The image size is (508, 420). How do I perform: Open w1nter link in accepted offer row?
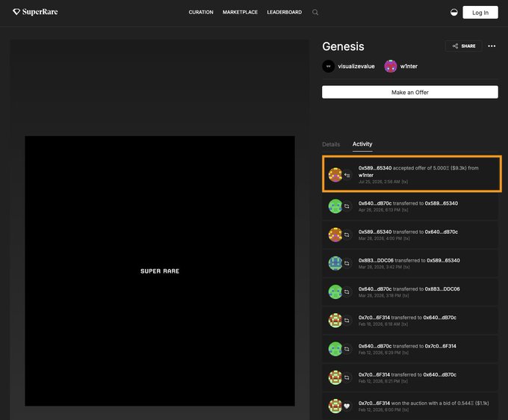point(366,175)
